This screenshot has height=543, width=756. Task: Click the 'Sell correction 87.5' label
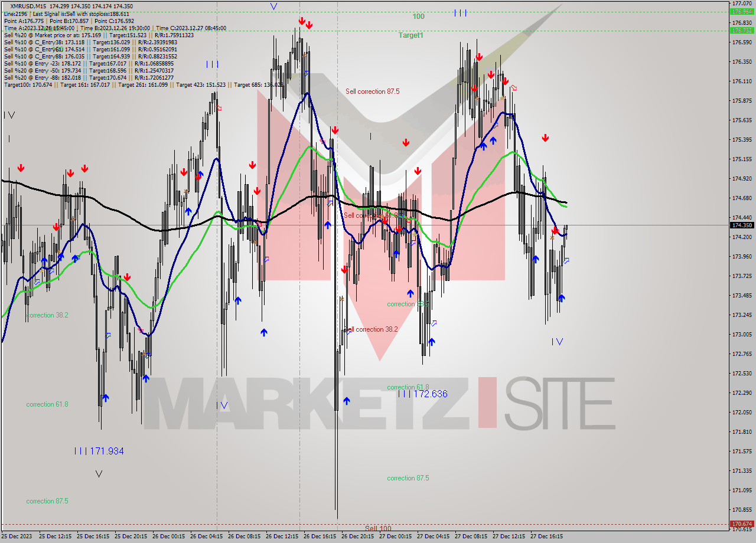[x=373, y=91]
